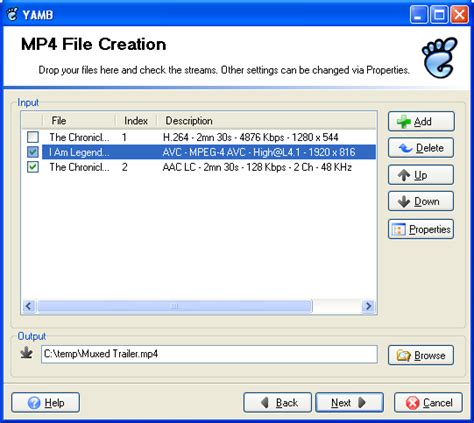Maximize the YAMB window
474x423 pixels.
tap(439, 15)
